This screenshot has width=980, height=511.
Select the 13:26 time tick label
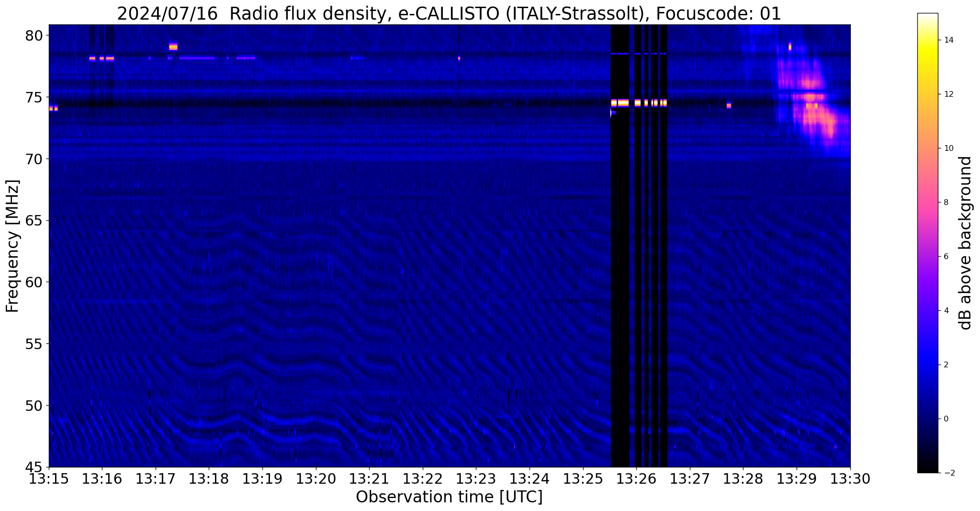pos(636,478)
